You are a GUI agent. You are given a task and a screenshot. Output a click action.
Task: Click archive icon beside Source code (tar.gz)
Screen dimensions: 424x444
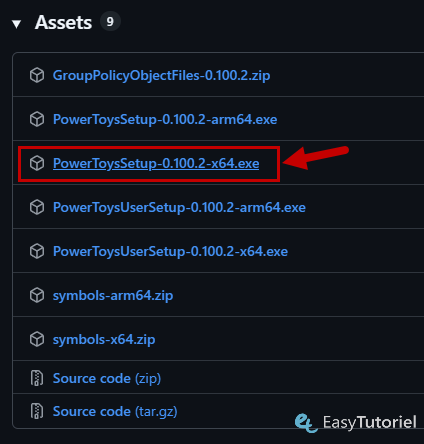[37, 411]
